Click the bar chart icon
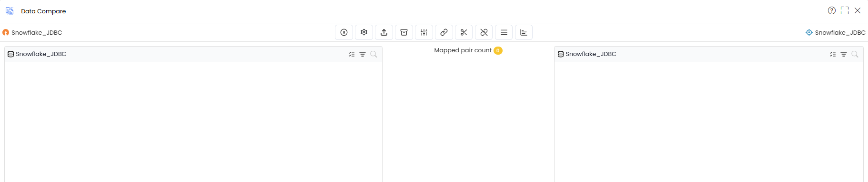The image size is (868, 182). point(524,32)
